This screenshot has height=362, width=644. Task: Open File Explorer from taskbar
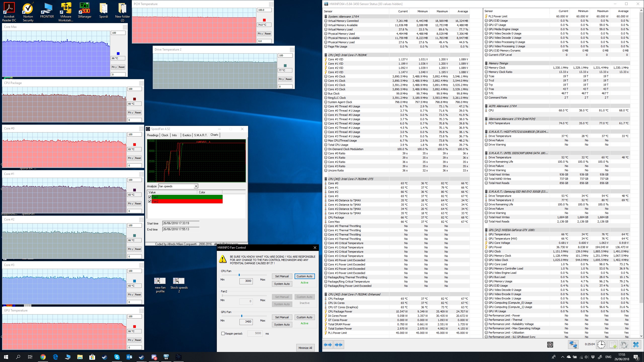tap(80, 357)
